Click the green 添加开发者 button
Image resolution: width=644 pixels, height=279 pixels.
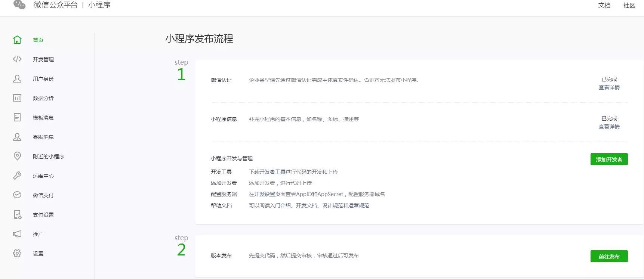pyautogui.click(x=609, y=159)
